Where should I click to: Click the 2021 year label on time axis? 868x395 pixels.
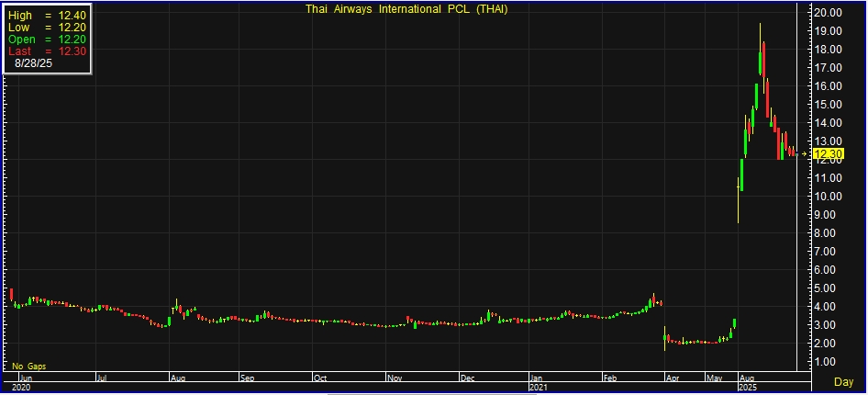539,387
